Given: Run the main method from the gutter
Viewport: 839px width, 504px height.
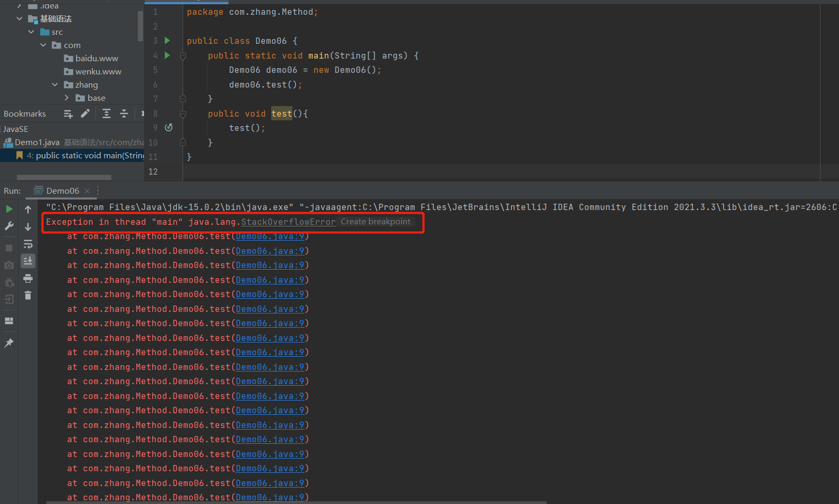Looking at the screenshot, I should [x=167, y=55].
